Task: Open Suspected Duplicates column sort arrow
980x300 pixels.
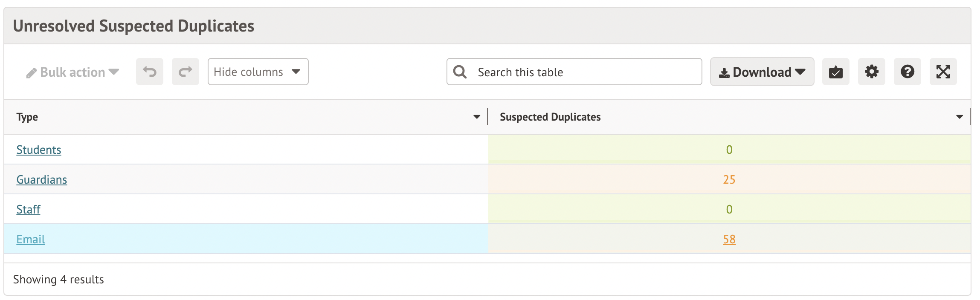Action: (959, 117)
